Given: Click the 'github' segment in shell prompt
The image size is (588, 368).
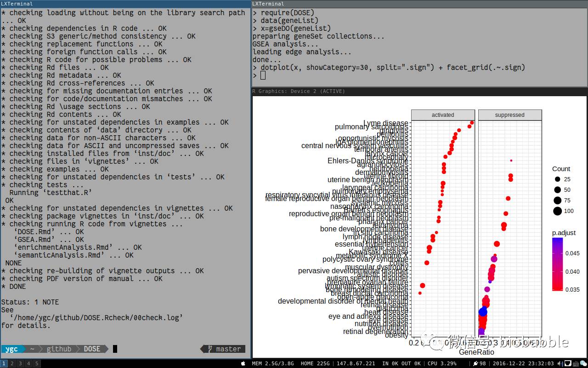Looking at the screenshot, I should (x=58, y=349).
